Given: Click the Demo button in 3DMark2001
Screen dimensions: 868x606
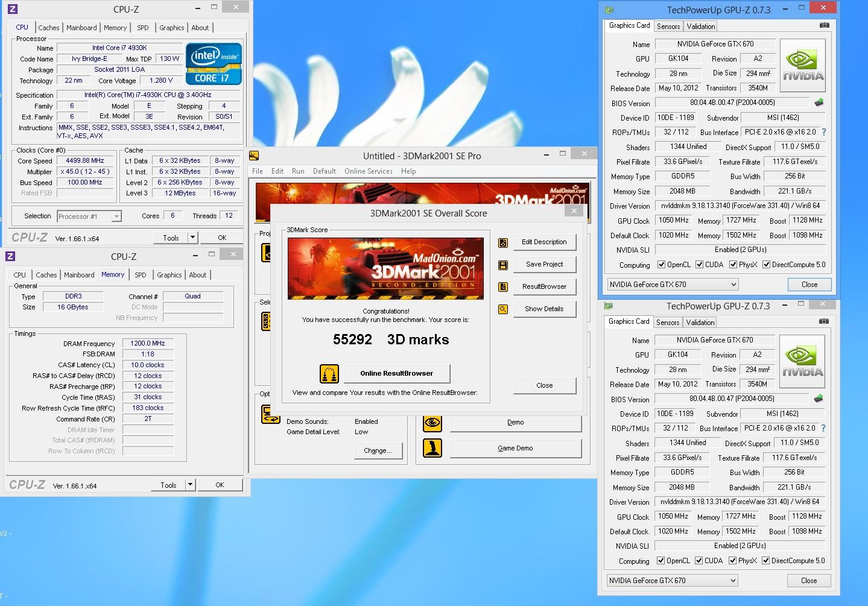Looking at the screenshot, I should 516,422.
